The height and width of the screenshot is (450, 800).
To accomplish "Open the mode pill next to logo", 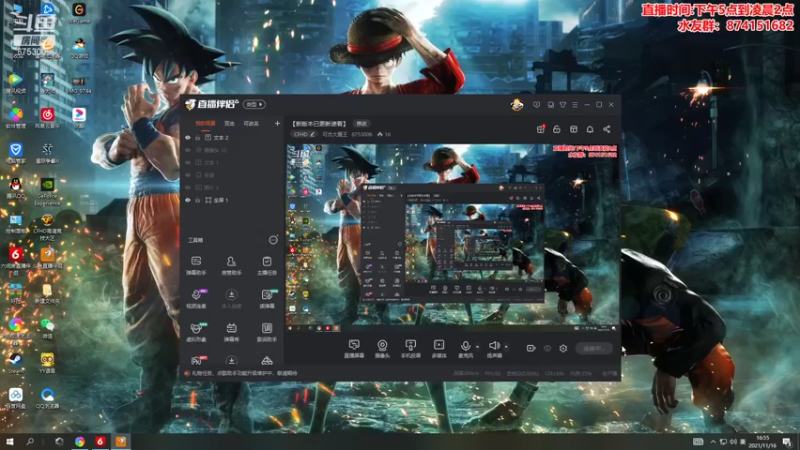I will pos(254,105).
